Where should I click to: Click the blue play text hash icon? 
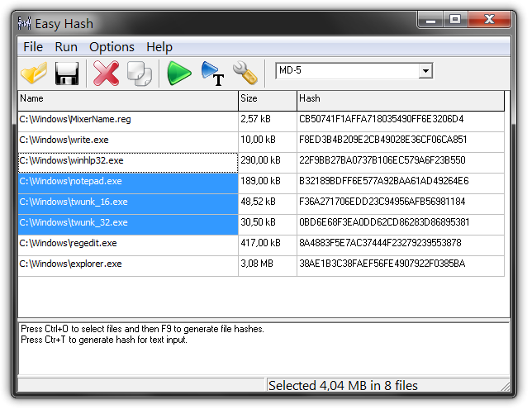(x=213, y=74)
